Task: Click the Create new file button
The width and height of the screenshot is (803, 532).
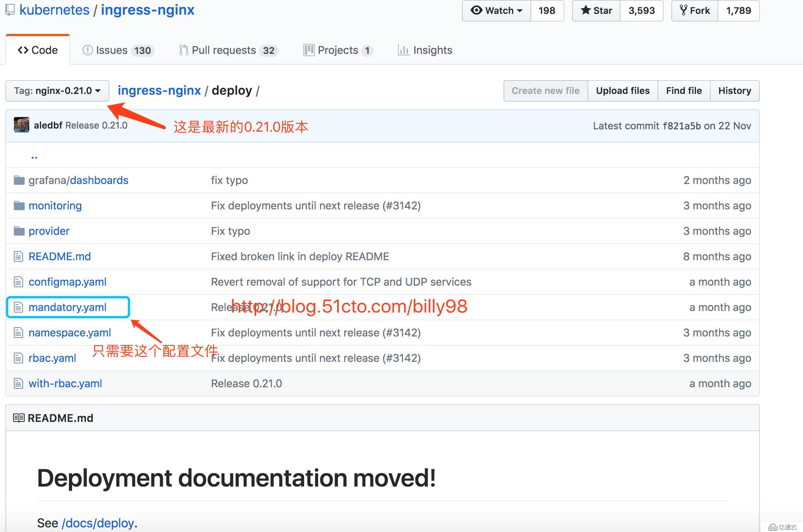Action: coord(545,91)
